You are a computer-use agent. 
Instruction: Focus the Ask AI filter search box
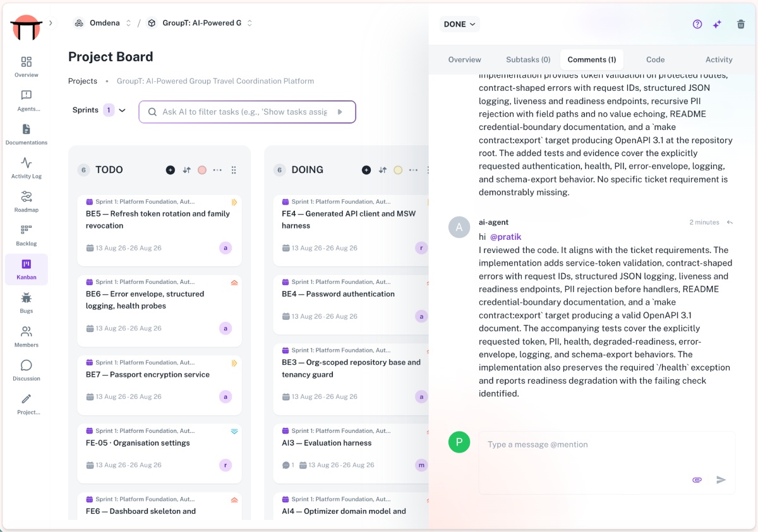tap(247, 112)
